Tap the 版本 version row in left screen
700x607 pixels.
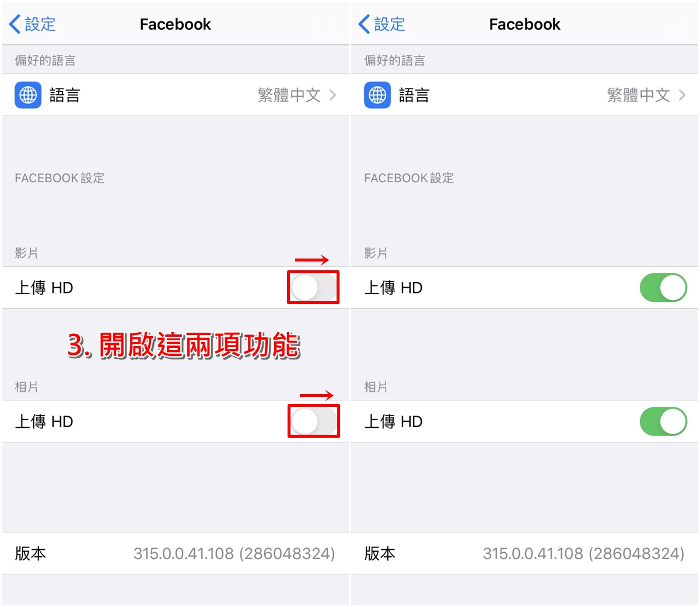pyautogui.click(x=175, y=553)
